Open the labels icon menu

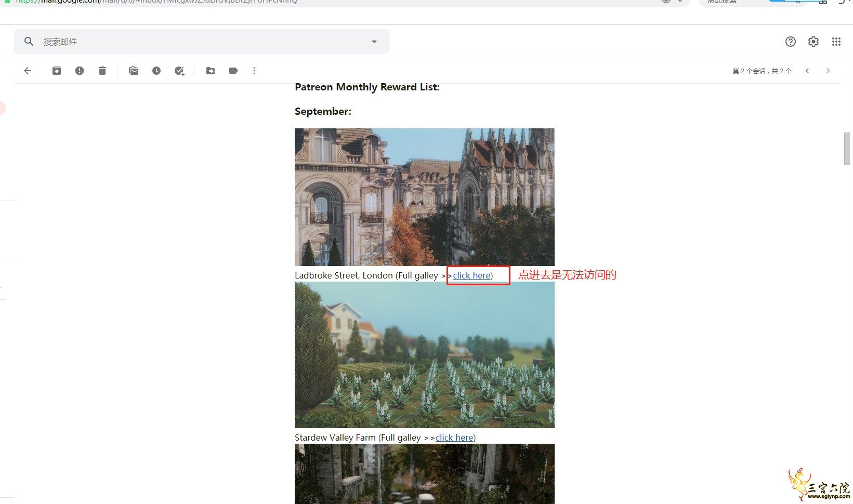[x=233, y=71]
